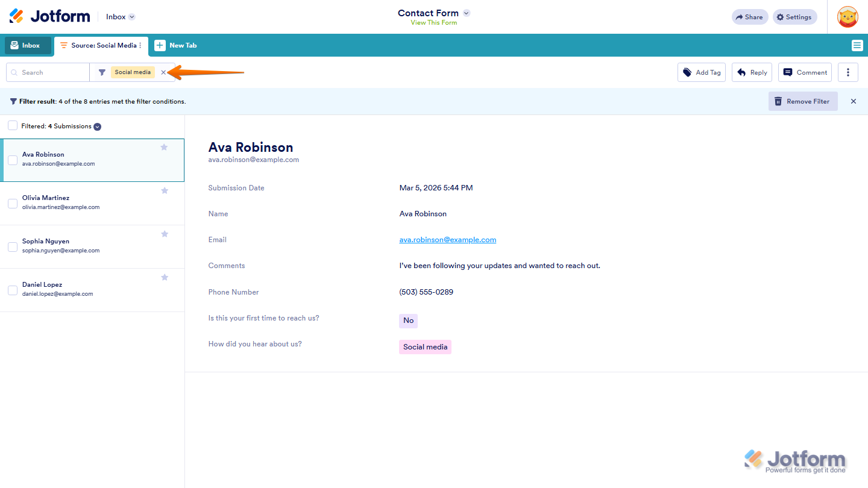Star the Olivia Martinez submission

[x=164, y=190]
